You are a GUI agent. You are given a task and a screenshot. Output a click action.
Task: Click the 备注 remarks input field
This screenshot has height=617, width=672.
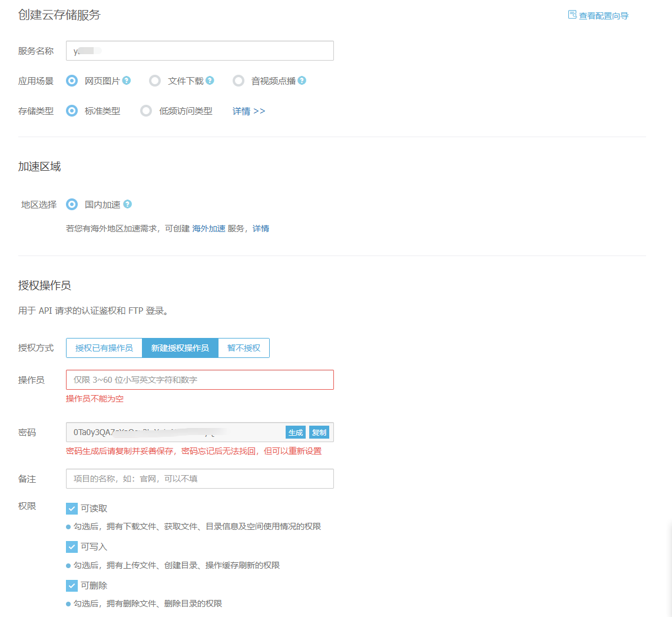[200, 479]
